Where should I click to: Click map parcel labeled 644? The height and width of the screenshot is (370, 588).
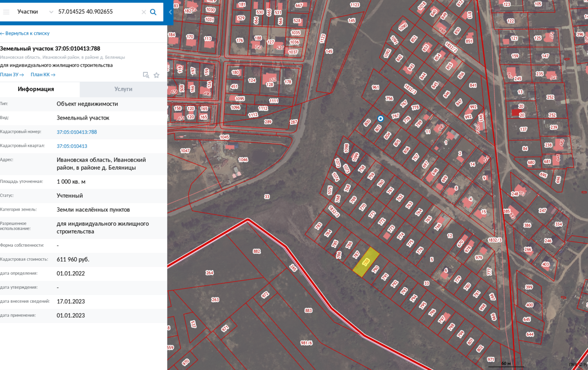(x=530, y=334)
